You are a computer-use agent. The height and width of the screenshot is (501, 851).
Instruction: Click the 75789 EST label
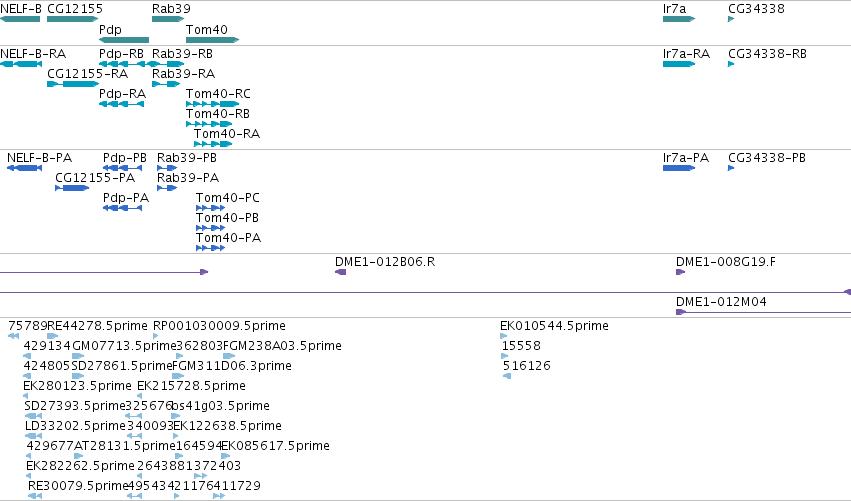click(x=28, y=326)
